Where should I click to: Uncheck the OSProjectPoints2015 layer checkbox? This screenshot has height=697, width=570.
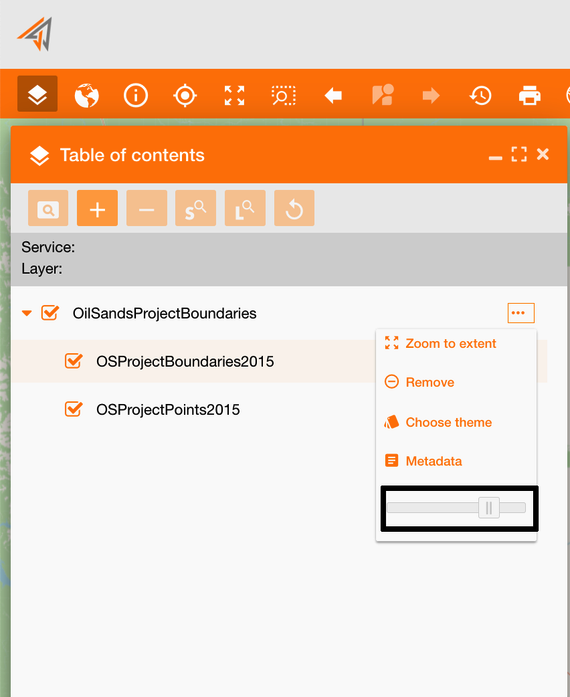pos(73,409)
